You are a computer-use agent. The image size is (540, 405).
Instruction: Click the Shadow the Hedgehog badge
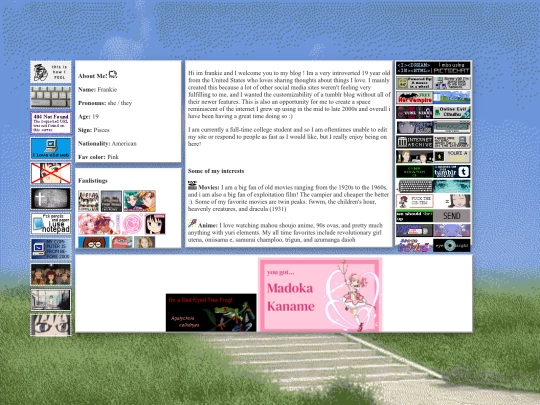click(414, 201)
